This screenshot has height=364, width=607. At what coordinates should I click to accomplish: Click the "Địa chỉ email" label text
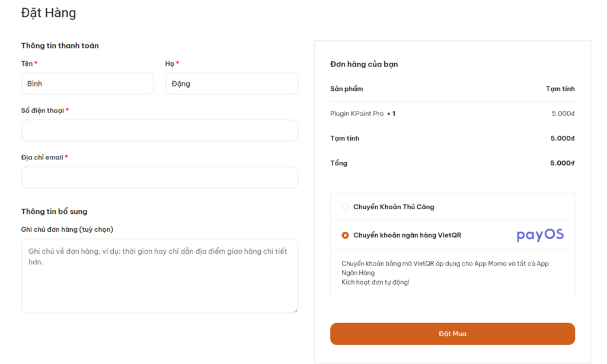(42, 157)
